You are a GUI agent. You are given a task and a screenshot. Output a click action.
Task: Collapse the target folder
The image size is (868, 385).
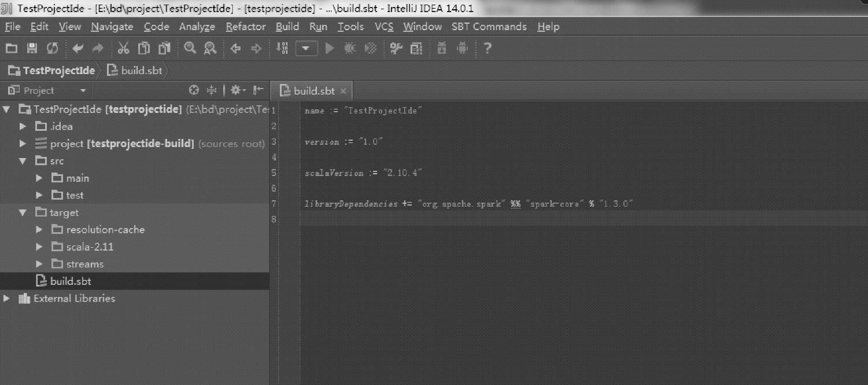click(x=23, y=212)
